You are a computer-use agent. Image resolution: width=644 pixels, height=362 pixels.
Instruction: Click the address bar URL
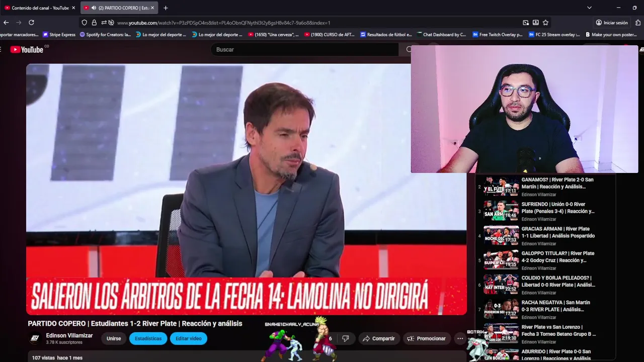[223, 23]
